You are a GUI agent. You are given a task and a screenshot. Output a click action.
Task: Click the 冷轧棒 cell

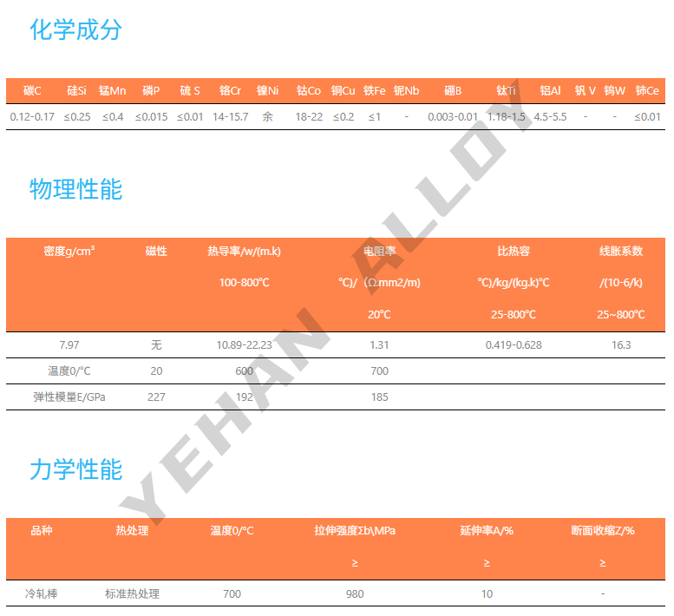pyautogui.click(x=42, y=594)
